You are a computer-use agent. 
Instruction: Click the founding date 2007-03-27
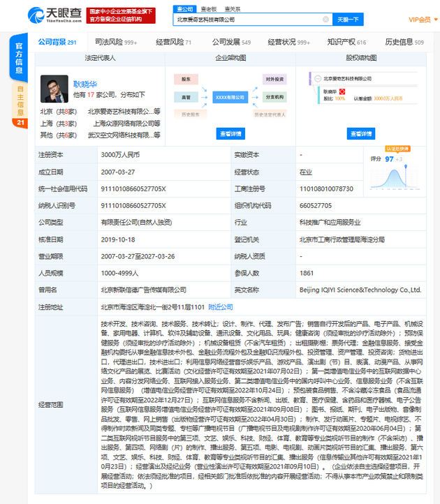pos(118,172)
